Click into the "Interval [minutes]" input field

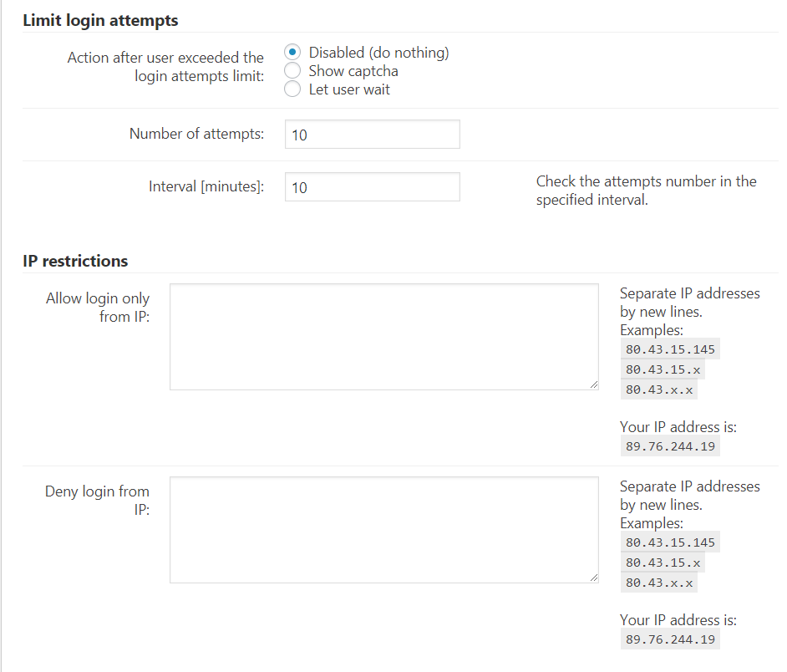(372, 187)
